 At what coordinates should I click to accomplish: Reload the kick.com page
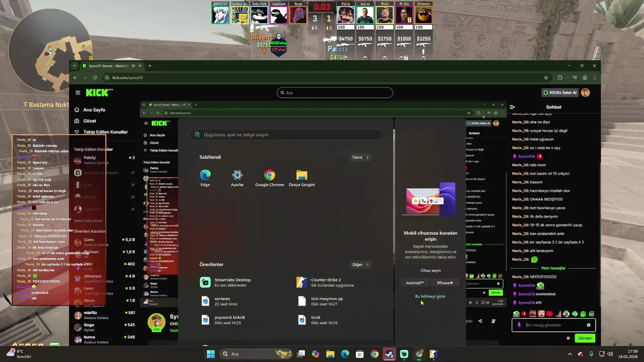pos(95,77)
